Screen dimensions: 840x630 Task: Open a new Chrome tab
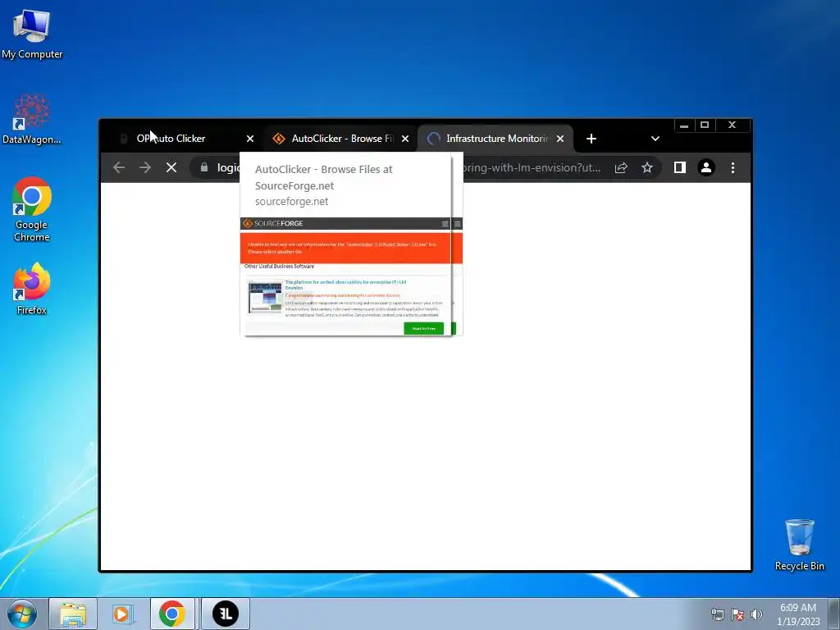591,139
